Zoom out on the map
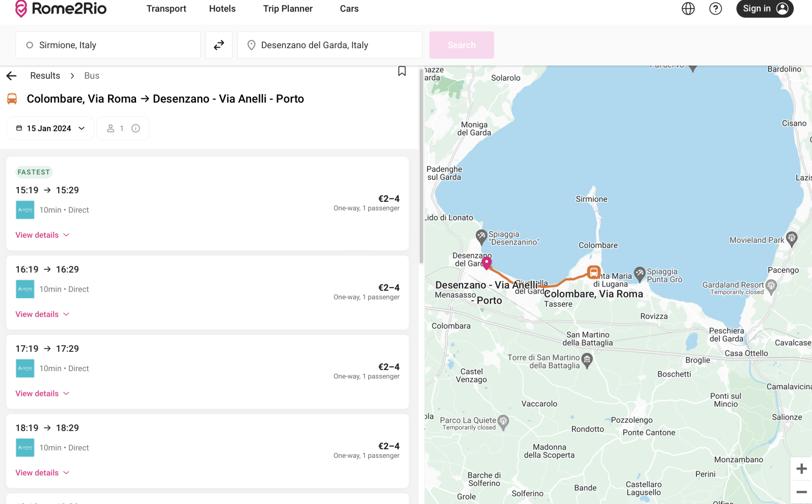 pyautogui.click(x=801, y=492)
